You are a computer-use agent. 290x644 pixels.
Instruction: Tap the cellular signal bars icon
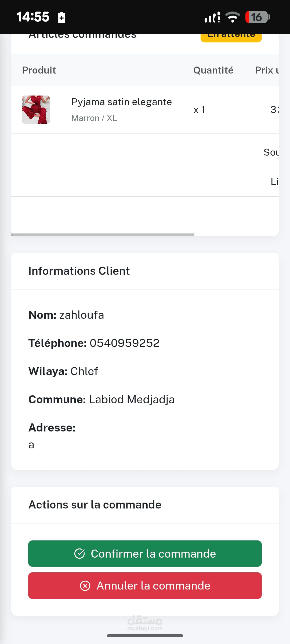(x=212, y=17)
